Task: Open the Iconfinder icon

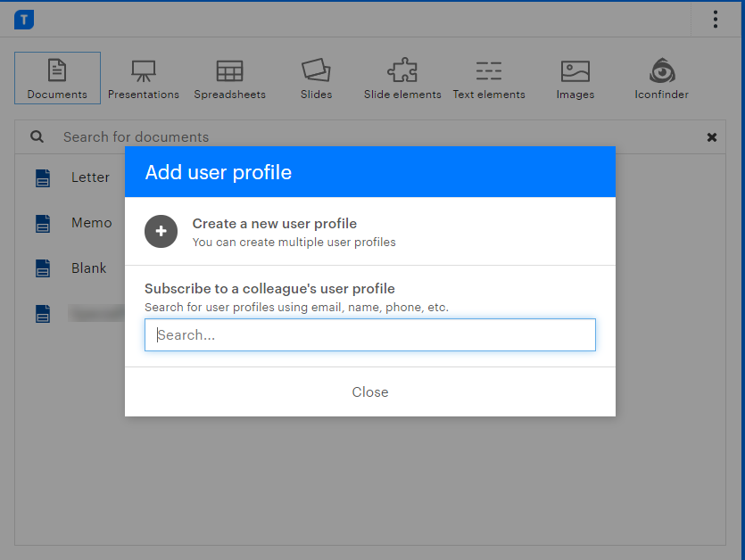Action: [x=661, y=70]
